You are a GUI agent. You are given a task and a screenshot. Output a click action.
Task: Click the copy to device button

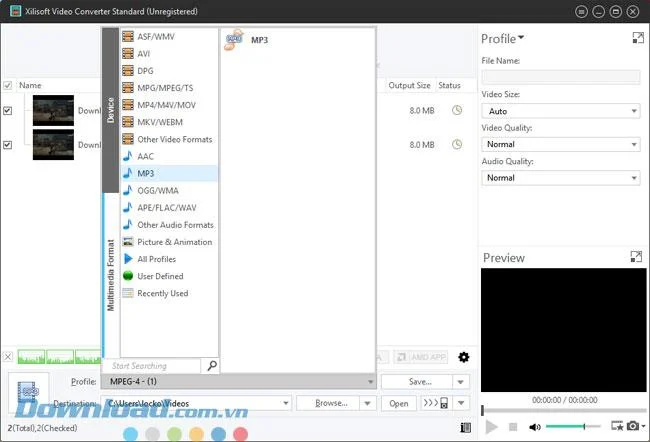click(435, 403)
